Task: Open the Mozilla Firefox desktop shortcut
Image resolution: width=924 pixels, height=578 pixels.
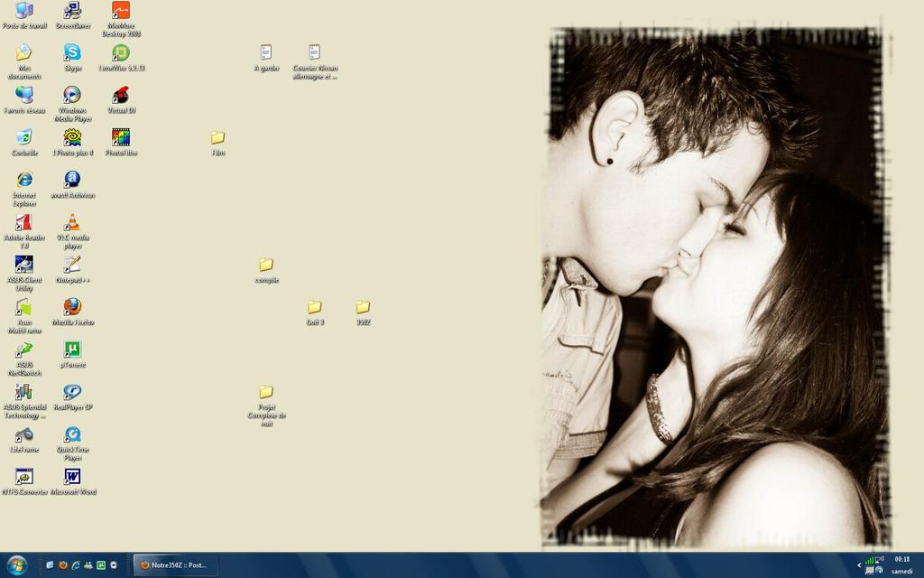Action: (72, 307)
